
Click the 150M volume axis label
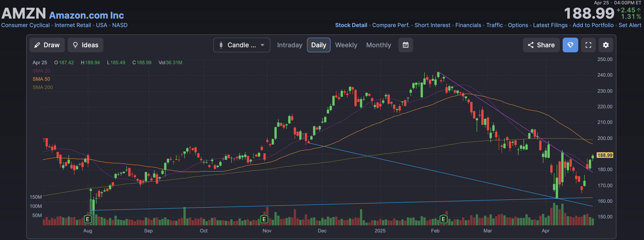36,197
